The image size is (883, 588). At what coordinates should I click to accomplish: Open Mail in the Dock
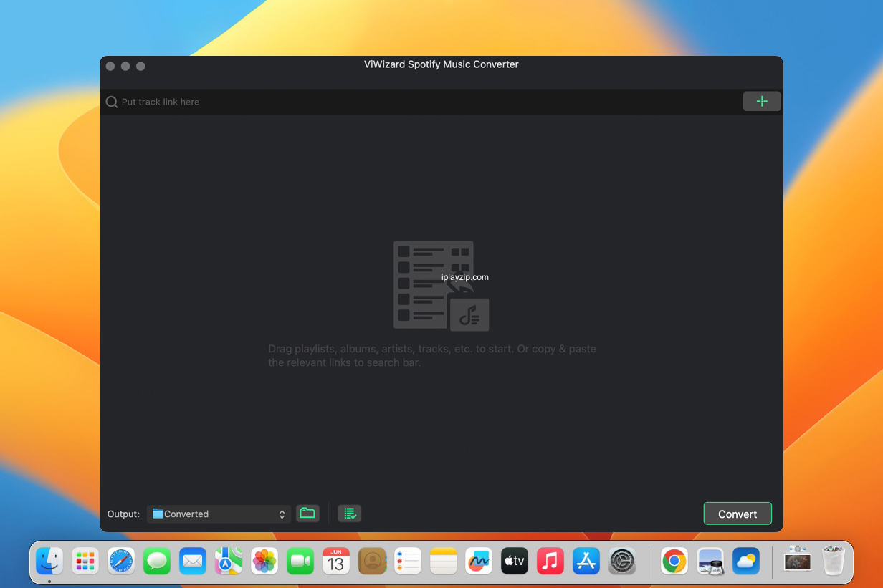pyautogui.click(x=193, y=562)
